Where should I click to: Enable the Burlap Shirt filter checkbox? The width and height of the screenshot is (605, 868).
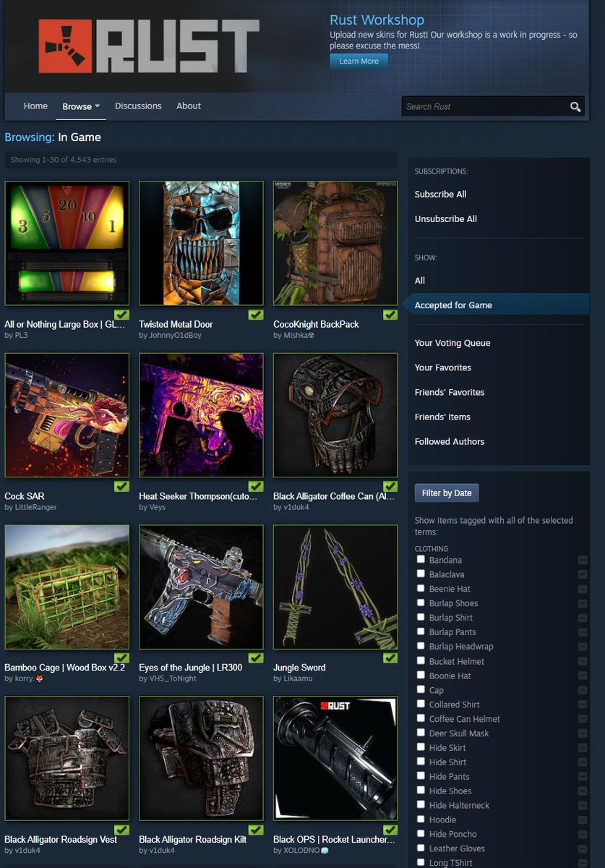pyautogui.click(x=421, y=617)
